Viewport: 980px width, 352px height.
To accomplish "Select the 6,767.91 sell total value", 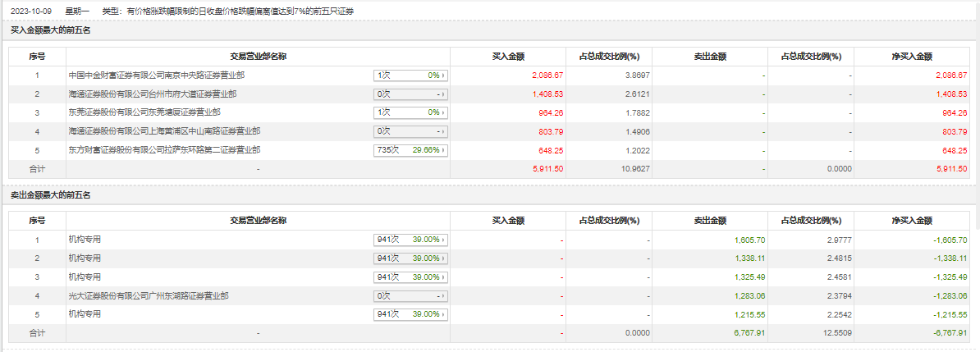I will [751, 332].
